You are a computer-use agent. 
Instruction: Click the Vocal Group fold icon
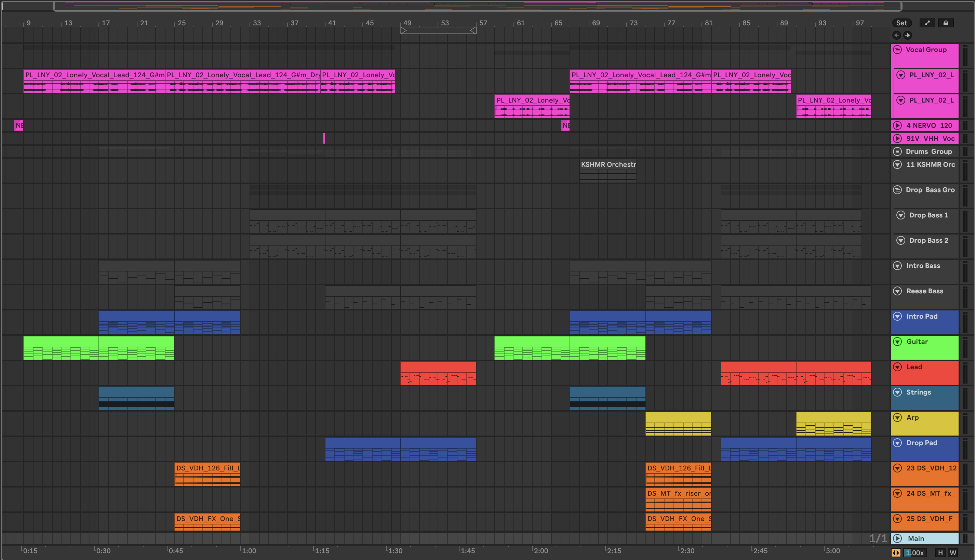[x=897, y=50]
